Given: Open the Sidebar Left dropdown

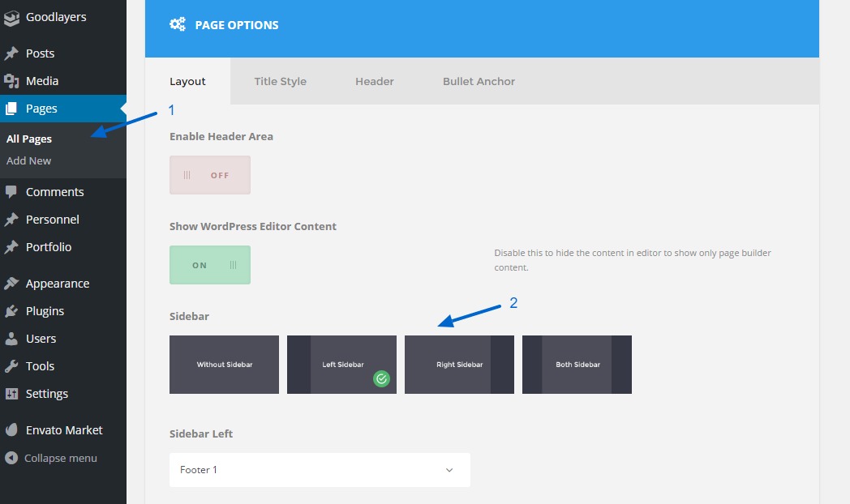Looking at the screenshot, I should [x=320, y=470].
